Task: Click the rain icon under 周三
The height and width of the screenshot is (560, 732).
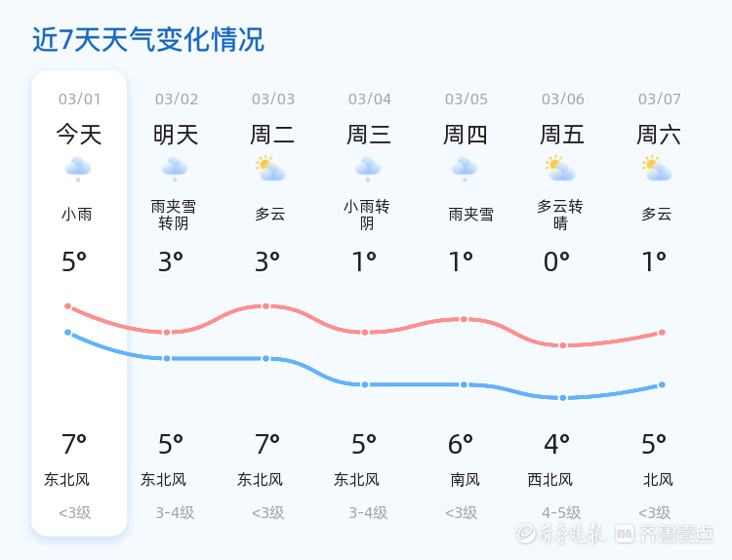Action: (368, 169)
